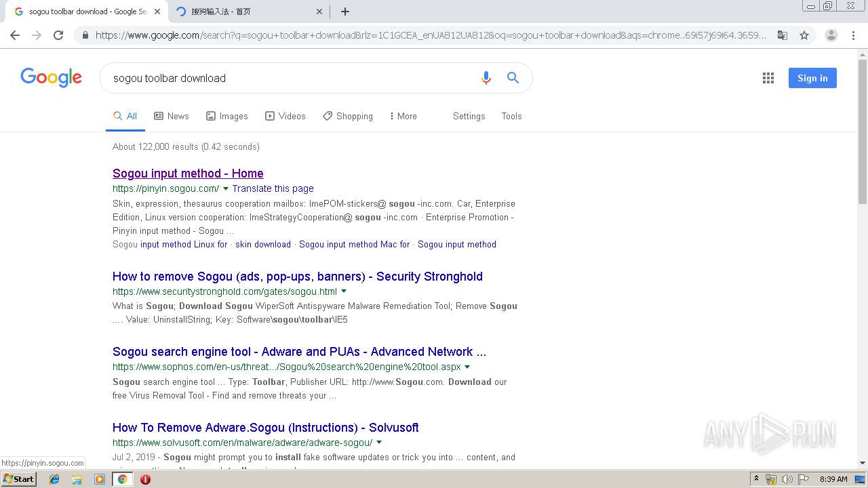868x488 pixels.
Task: Close the 搜狗输入法 tab
Action: tap(319, 12)
